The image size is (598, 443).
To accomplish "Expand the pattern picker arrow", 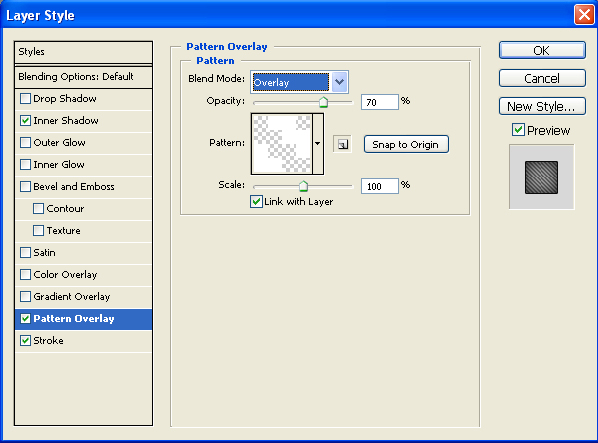I will point(318,144).
